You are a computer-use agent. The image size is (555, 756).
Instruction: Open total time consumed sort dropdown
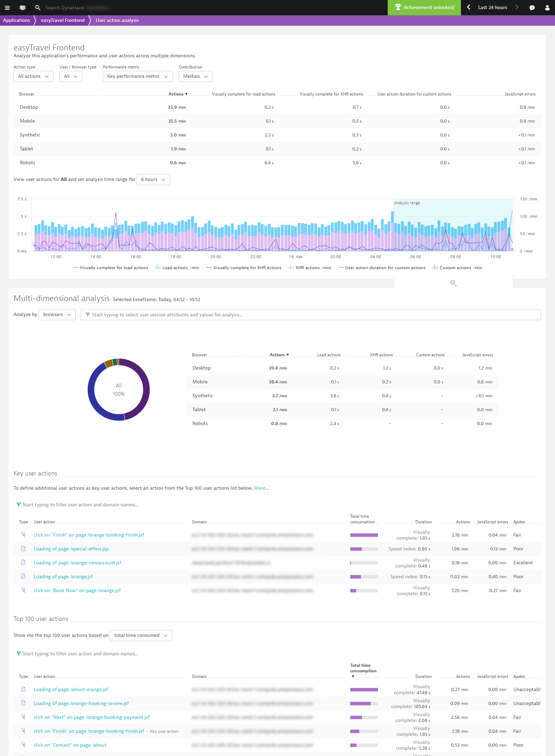point(141,635)
